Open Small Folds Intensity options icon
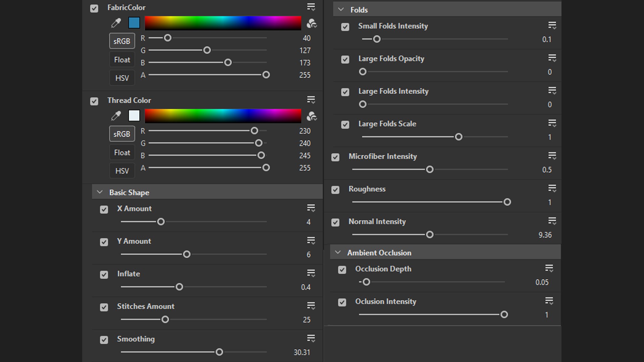The image size is (644, 362). pyautogui.click(x=552, y=25)
